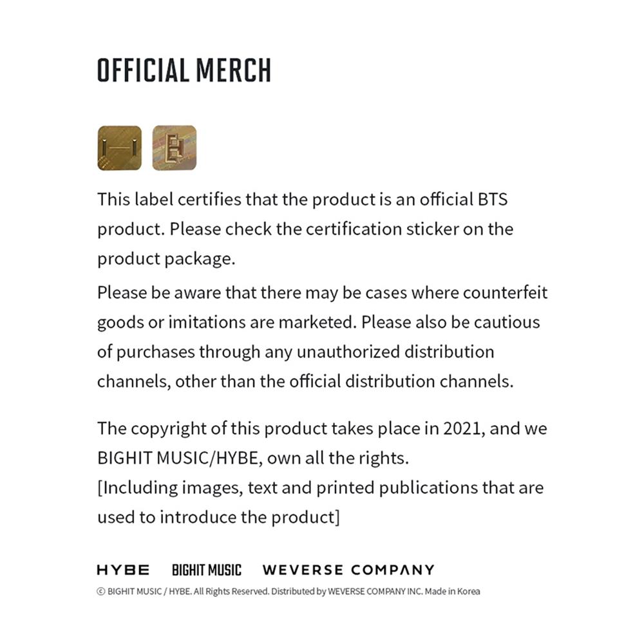Viewport: 644px width, 644px height.
Task: Click the rainbow holographic certification sticker
Action: point(175,148)
